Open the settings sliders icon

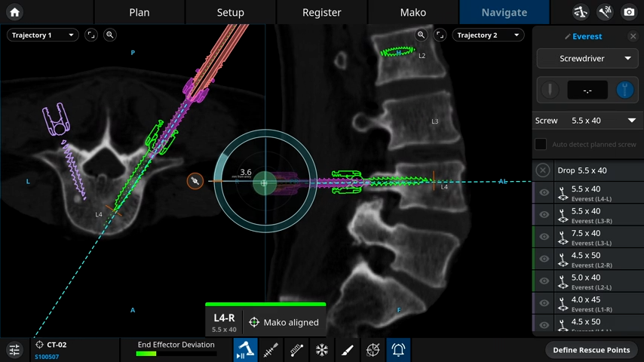14,350
